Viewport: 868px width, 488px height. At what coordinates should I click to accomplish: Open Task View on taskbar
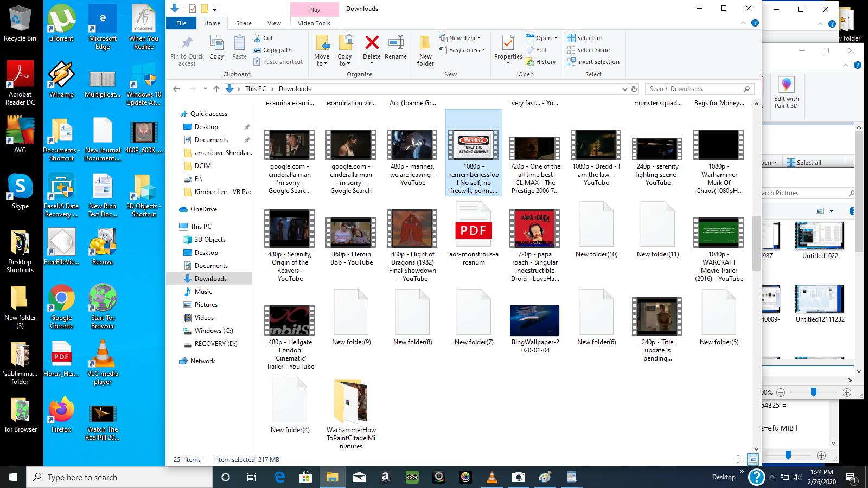point(252,477)
